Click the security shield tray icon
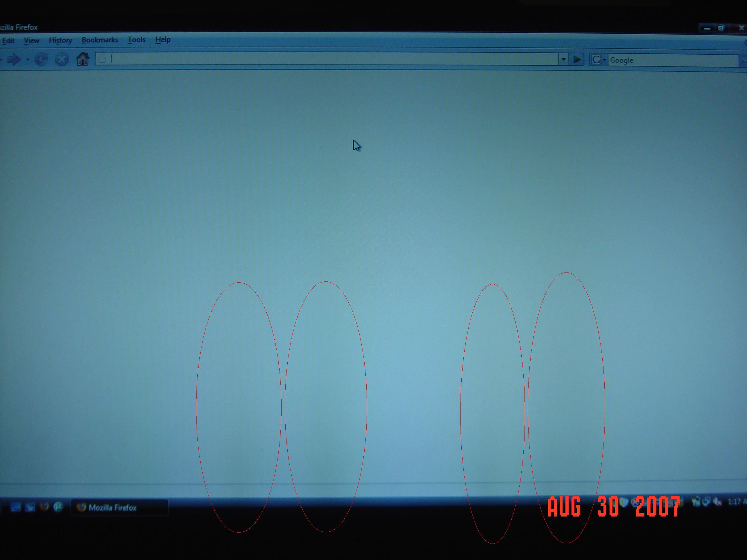Image resolution: width=747 pixels, height=560 pixels. 623,503
